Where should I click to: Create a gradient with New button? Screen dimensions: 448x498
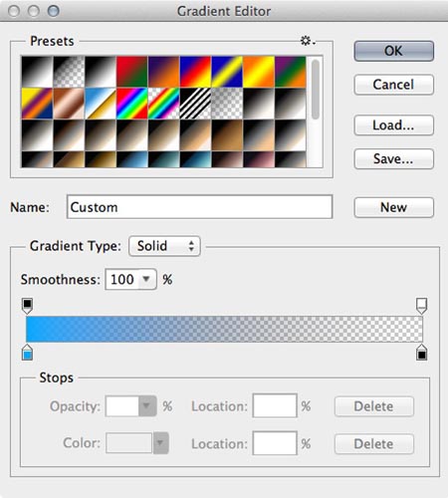(x=394, y=207)
